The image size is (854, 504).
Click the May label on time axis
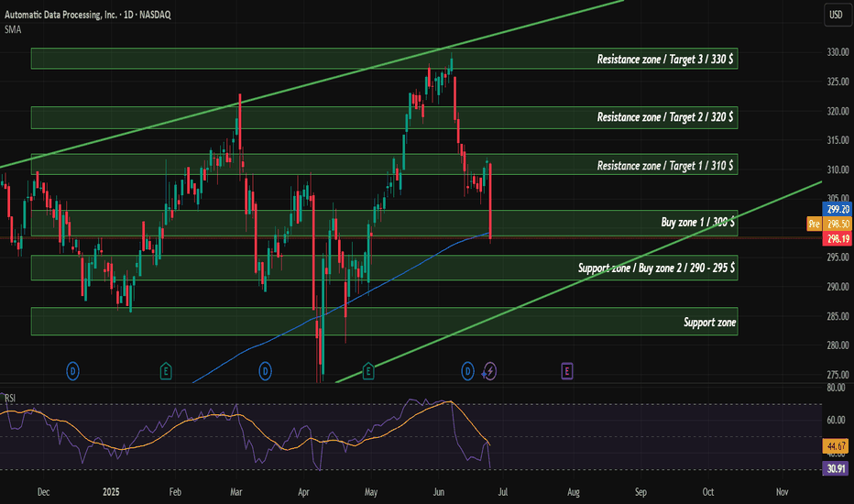coord(371,492)
